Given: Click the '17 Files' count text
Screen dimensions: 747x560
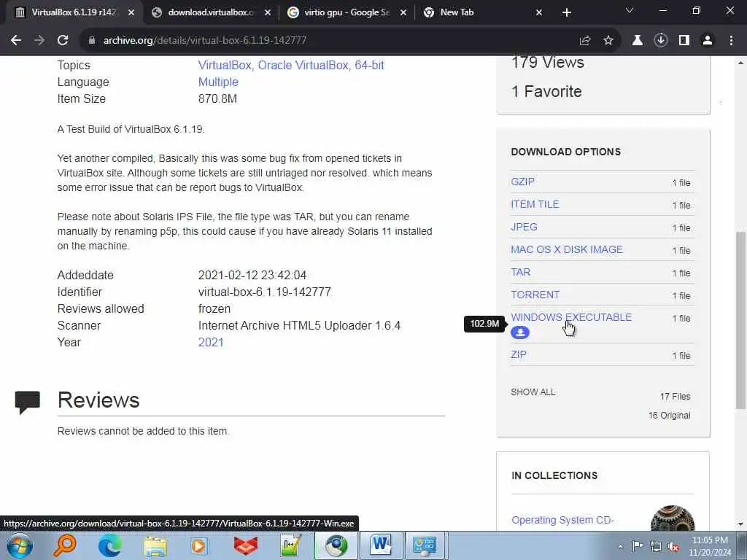Looking at the screenshot, I should [675, 397].
